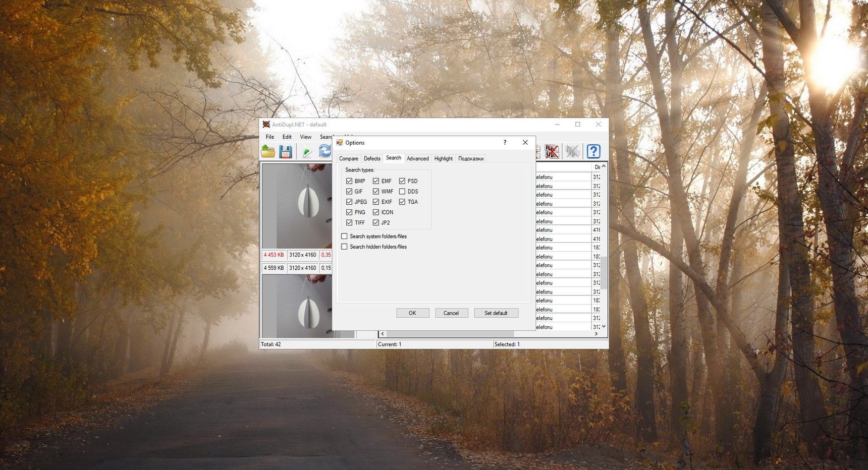The width and height of the screenshot is (868, 470).
Task: Open the File menu
Action: (270, 137)
